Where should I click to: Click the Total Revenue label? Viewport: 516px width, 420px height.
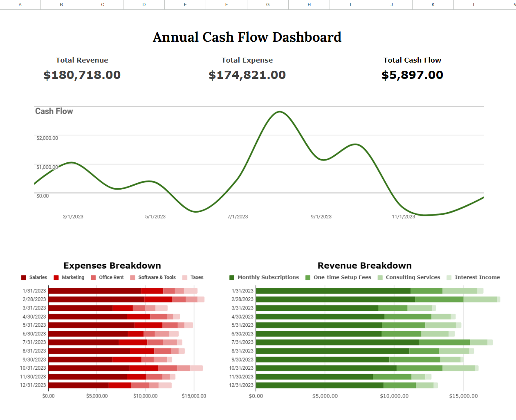[x=82, y=60]
